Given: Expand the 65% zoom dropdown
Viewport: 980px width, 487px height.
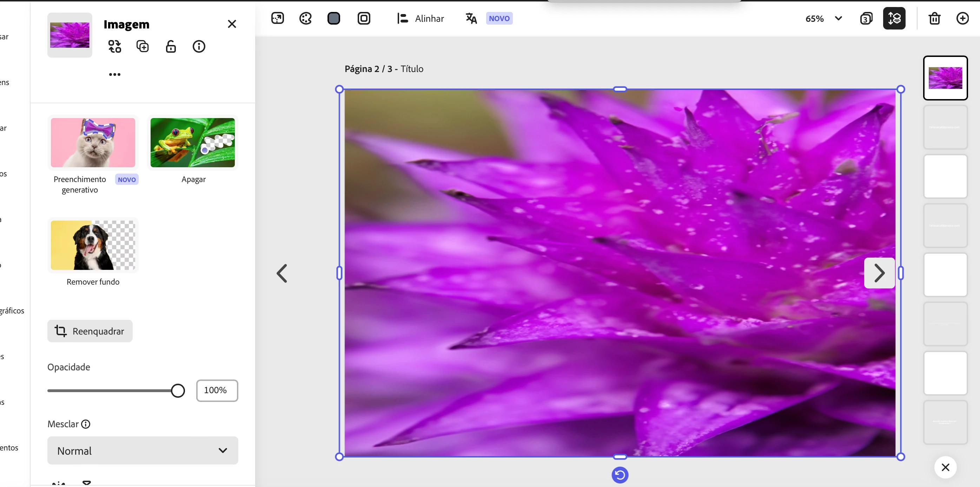Looking at the screenshot, I should click(x=838, y=18).
